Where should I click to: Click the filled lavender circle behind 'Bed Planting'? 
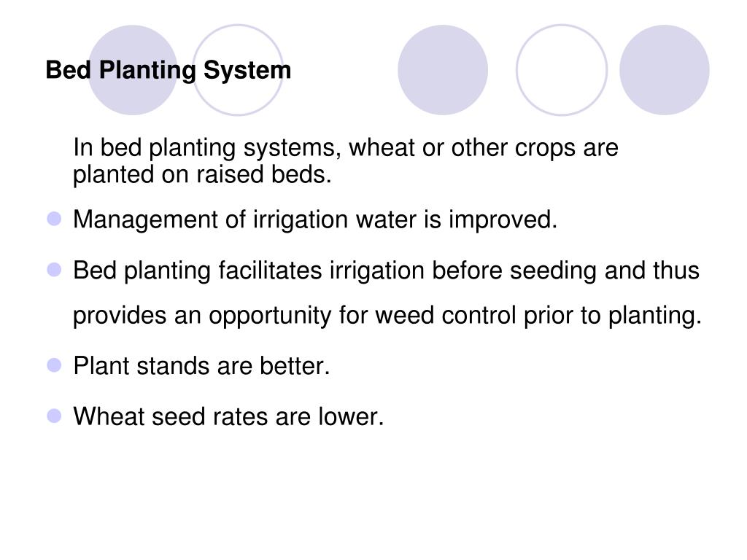point(133,70)
